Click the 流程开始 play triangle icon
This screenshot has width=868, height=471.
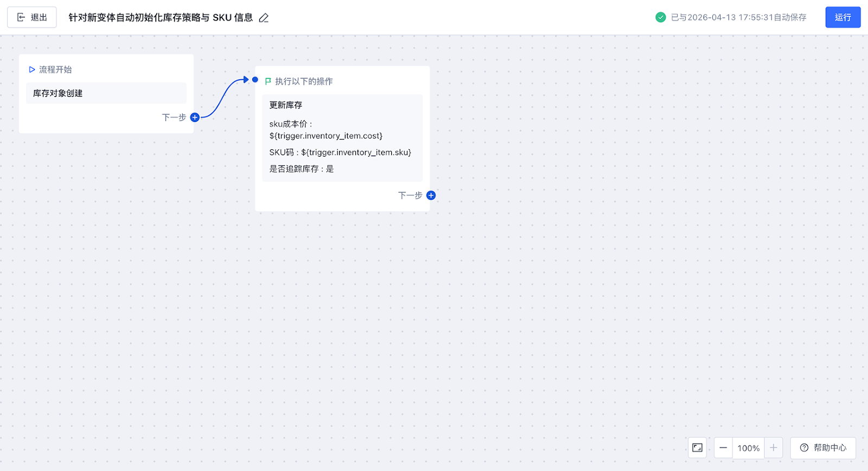click(x=32, y=69)
